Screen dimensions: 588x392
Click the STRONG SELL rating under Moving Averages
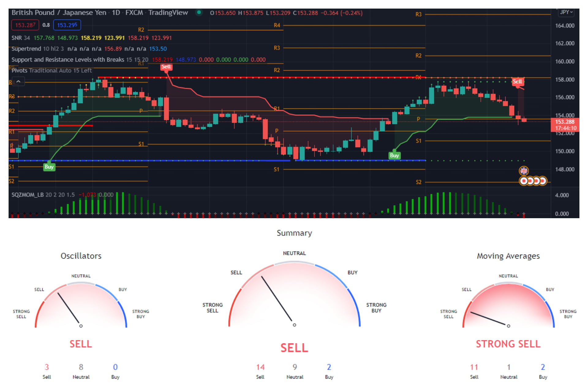(x=508, y=344)
